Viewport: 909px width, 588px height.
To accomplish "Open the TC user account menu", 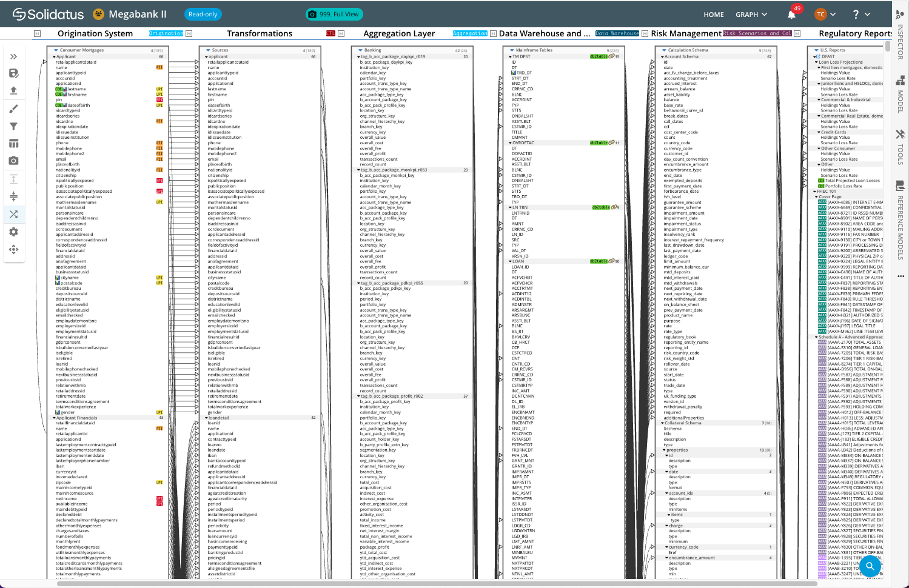I will click(826, 15).
